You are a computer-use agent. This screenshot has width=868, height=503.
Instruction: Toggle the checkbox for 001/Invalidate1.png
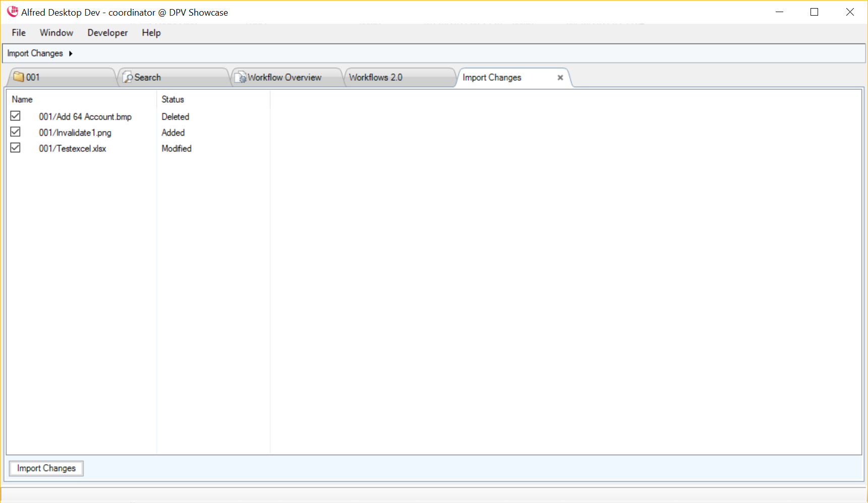16,132
